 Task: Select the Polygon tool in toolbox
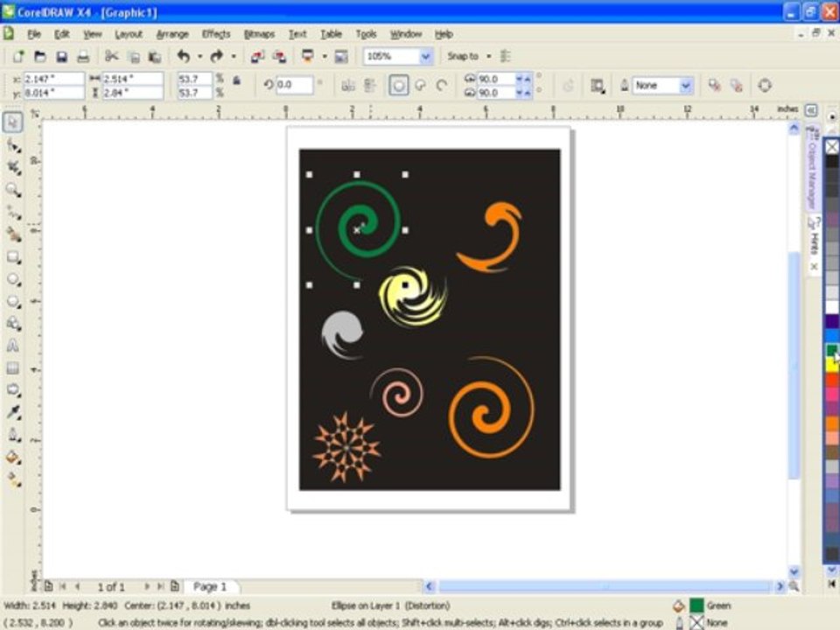click(13, 302)
